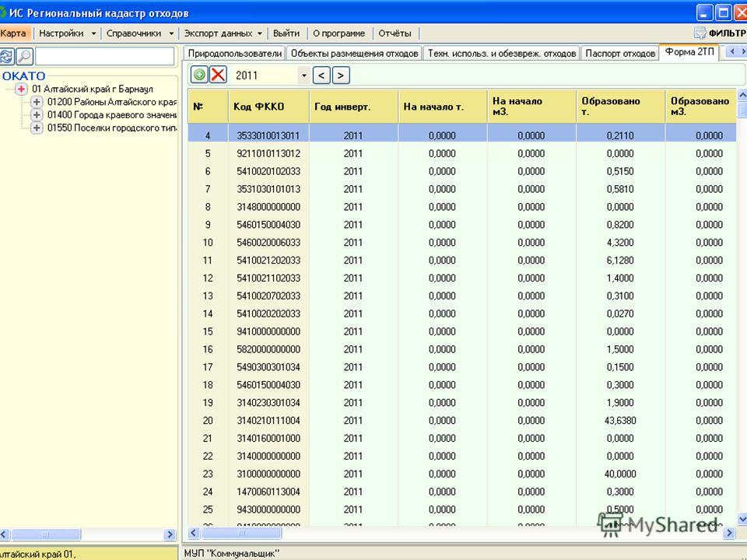
Task: Open the 2011 year dropdown
Action: [304, 75]
